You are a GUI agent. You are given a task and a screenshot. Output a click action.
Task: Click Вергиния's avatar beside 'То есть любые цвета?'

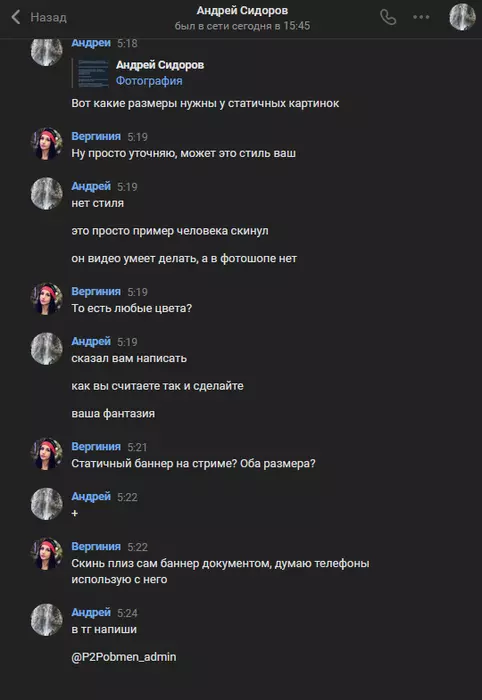click(46, 299)
